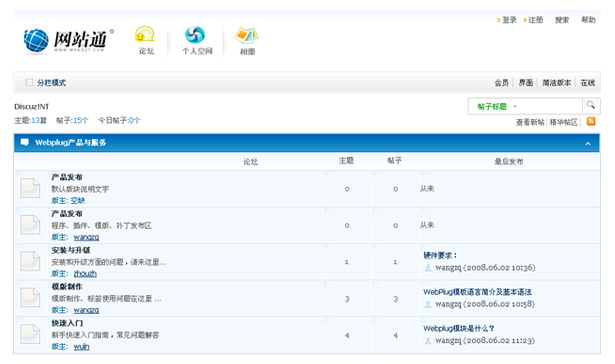Open moderator wujn profile link
The height and width of the screenshot is (364, 615).
coord(81,347)
